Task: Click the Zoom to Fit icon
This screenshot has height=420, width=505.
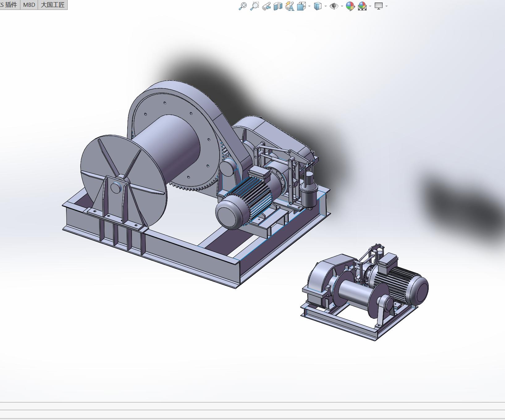Action: point(243,6)
